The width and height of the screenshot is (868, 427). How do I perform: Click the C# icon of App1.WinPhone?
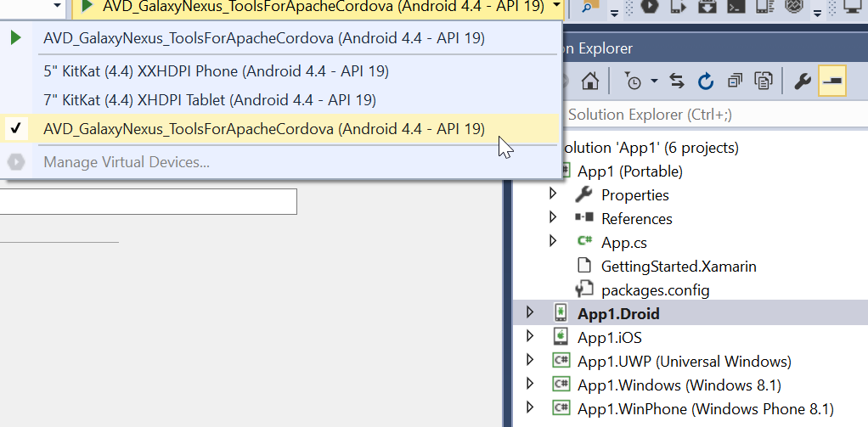[x=561, y=408]
